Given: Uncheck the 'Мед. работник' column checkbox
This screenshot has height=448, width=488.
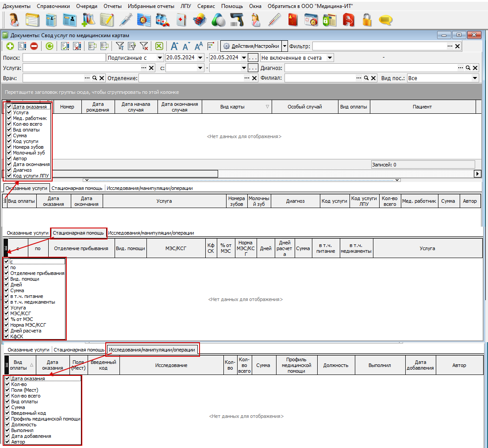Looking at the screenshot, I should point(9,118).
